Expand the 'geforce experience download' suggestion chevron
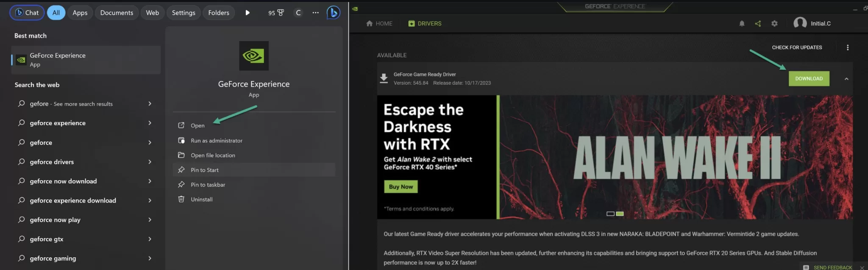Viewport: 868px width, 270px height. click(150, 200)
